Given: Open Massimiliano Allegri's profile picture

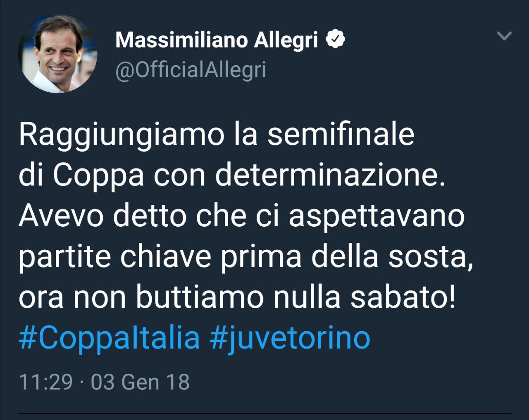Looking at the screenshot, I should pos(57,53).
